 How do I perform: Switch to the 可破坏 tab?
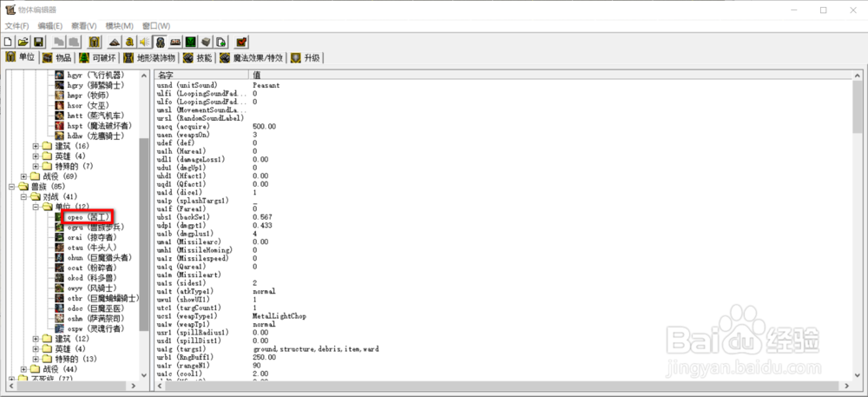[x=97, y=57]
